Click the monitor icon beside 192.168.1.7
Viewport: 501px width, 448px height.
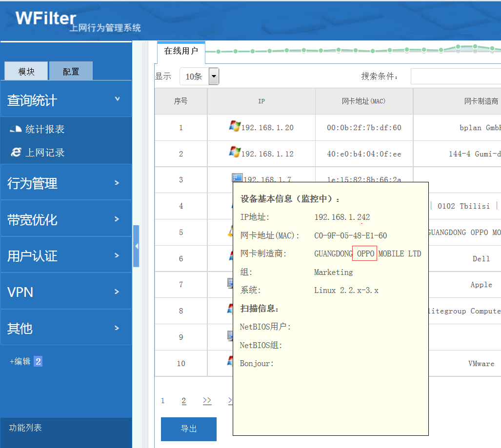pos(237,178)
